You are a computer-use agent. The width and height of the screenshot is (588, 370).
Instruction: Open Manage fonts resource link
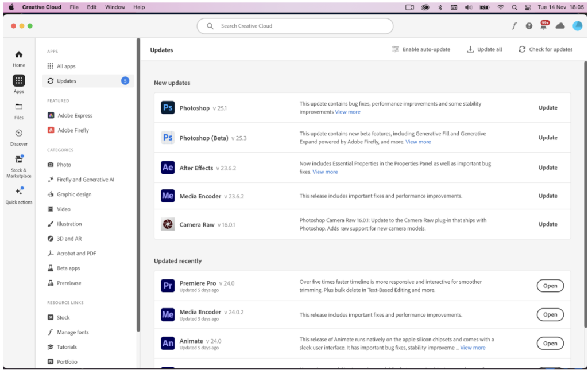[68, 332]
